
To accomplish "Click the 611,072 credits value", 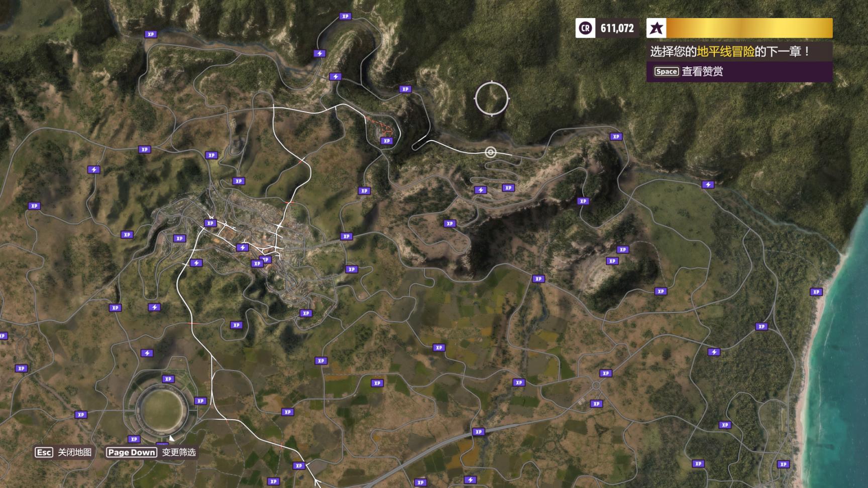I will (x=617, y=28).
